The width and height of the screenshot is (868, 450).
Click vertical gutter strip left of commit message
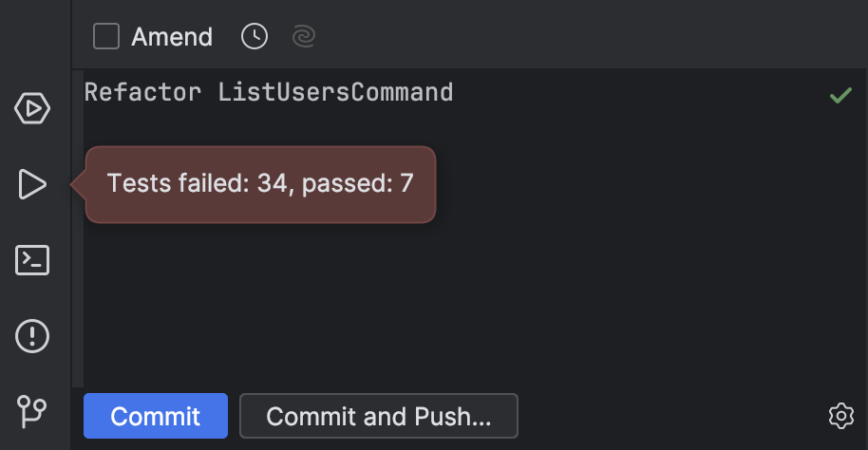point(78,228)
